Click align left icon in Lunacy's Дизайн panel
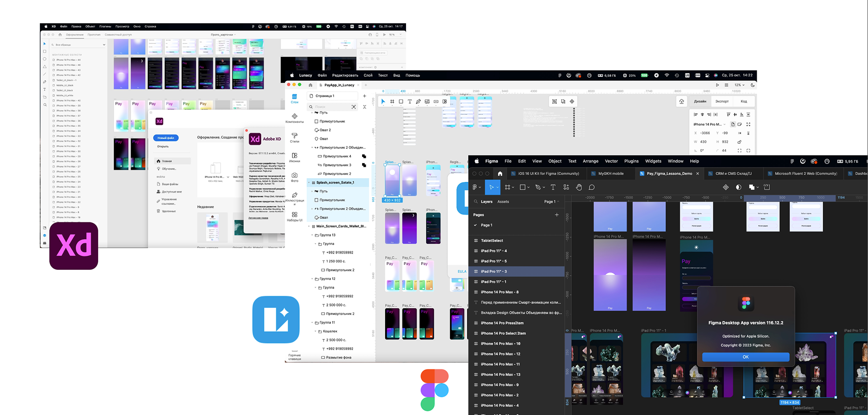This screenshot has width=868, height=415. (696, 114)
